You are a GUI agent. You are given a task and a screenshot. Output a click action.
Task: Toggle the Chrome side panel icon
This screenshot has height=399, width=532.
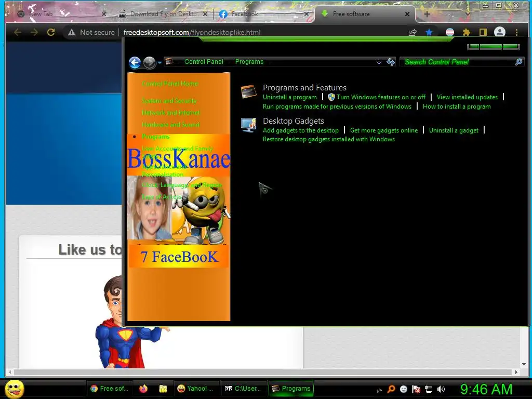point(483,32)
